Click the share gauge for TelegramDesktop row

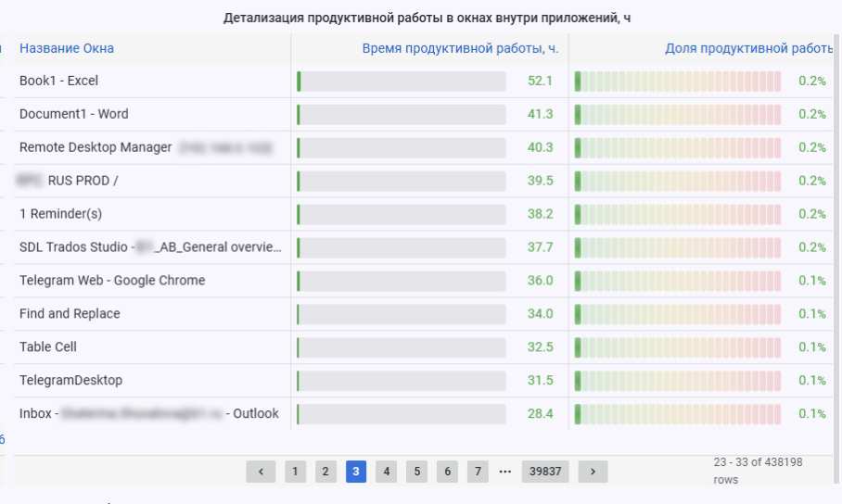[678, 380]
